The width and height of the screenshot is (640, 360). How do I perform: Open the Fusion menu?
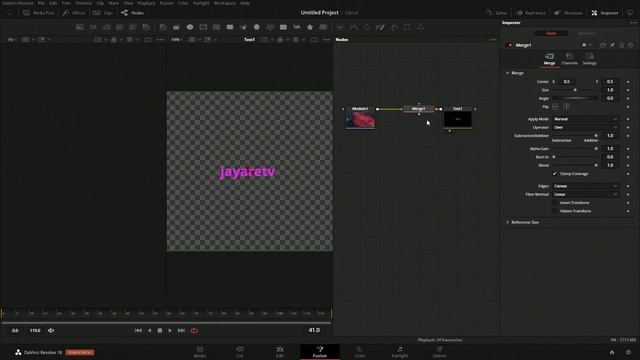166,3
